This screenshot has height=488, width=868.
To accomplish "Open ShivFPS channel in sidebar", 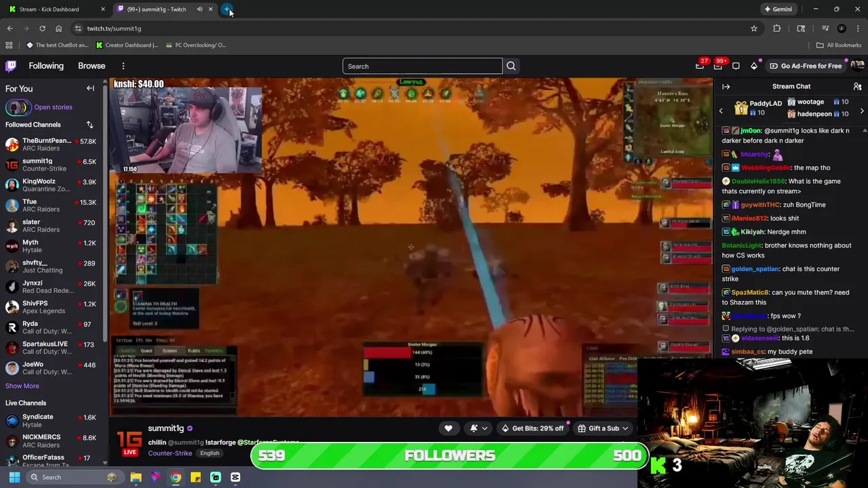I will 52,307.
